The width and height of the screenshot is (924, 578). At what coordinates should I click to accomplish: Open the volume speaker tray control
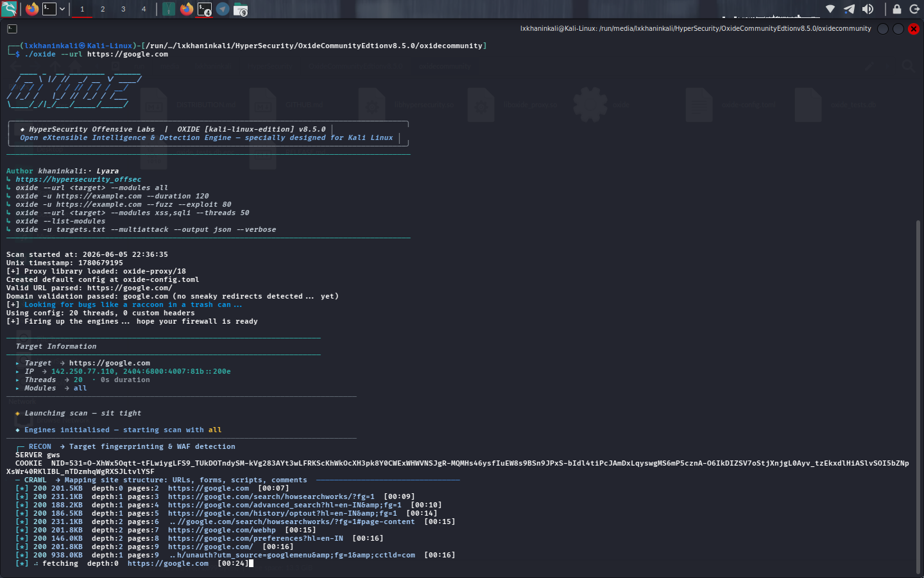tap(868, 9)
